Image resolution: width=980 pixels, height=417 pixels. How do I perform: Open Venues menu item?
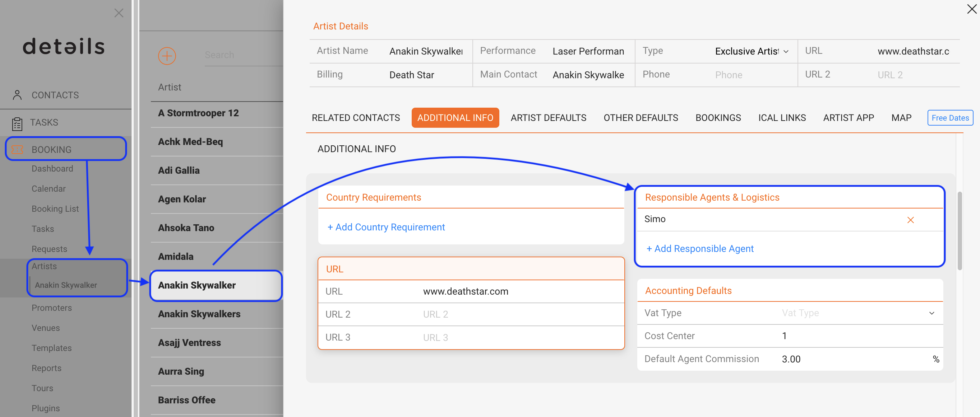[46, 328]
